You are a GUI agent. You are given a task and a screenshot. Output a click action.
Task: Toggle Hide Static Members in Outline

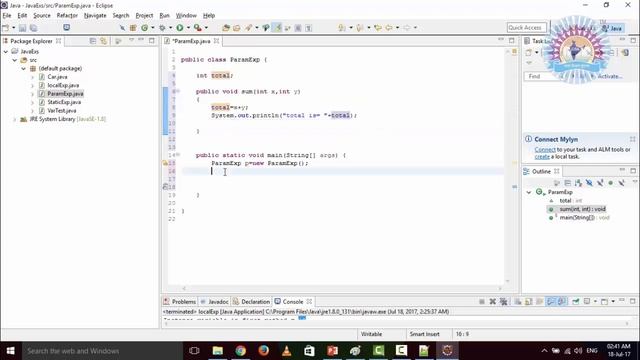[x=600, y=183]
